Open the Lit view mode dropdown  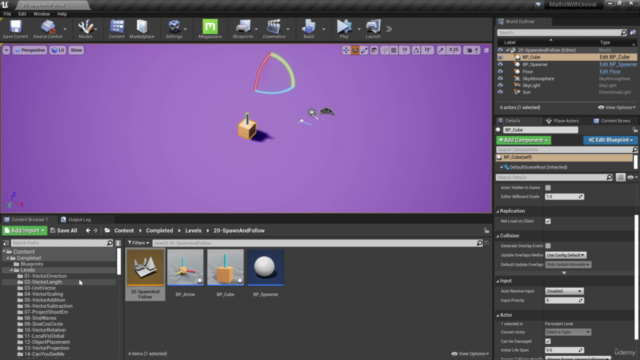click(58, 50)
